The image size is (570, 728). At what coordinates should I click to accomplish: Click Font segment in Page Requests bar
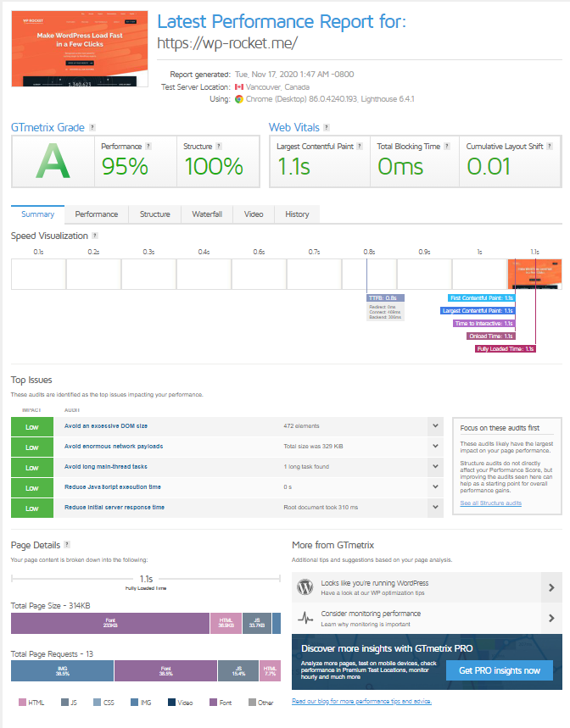coord(166,671)
